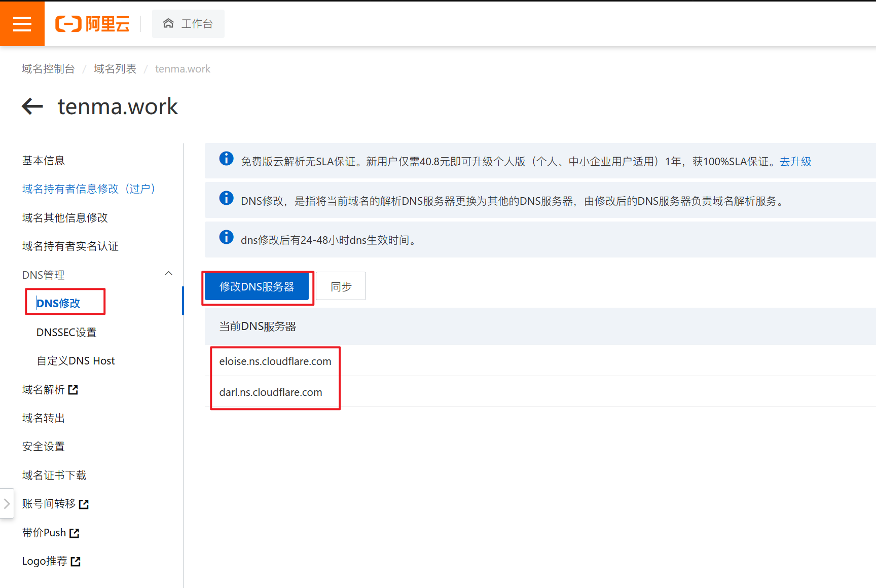Click external link icon beside 账号间转移
The width and height of the screenshot is (876, 588).
[84, 504]
